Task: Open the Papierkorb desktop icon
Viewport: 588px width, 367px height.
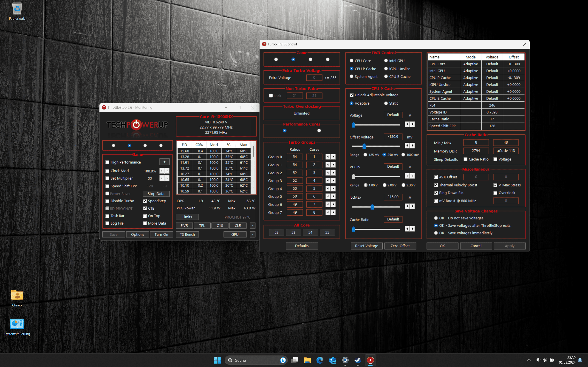Action: pos(17,11)
